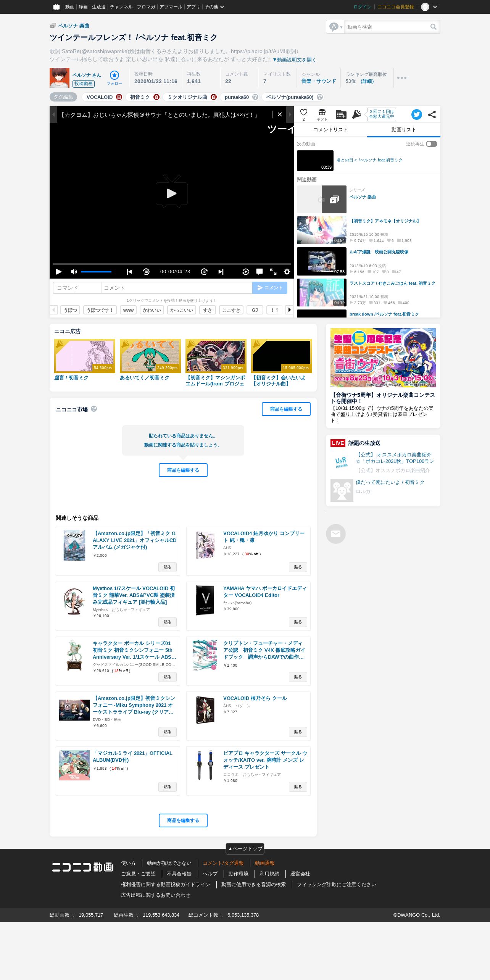Mute the player volume speaker icon
The height and width of the screenshot is (980, 490).
click(74, 272)
